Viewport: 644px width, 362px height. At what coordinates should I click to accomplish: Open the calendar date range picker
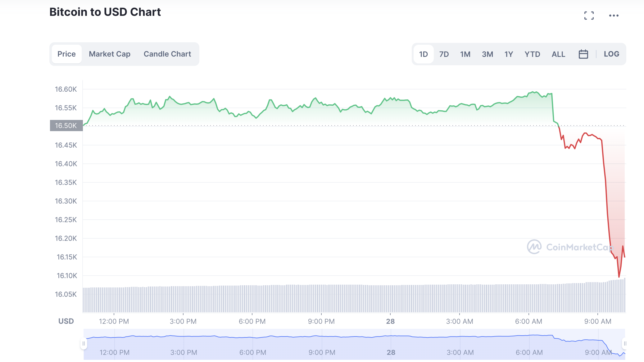tap(583, 54)
